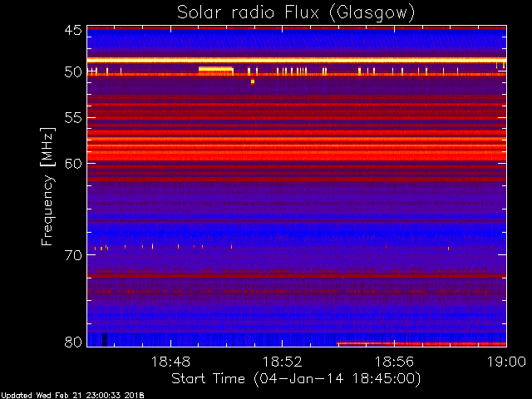The height and width of the screenshot is (399, 532).
Task: Click the wide yellow burst block near 50 MHz
Action: (x=216, y=70)
